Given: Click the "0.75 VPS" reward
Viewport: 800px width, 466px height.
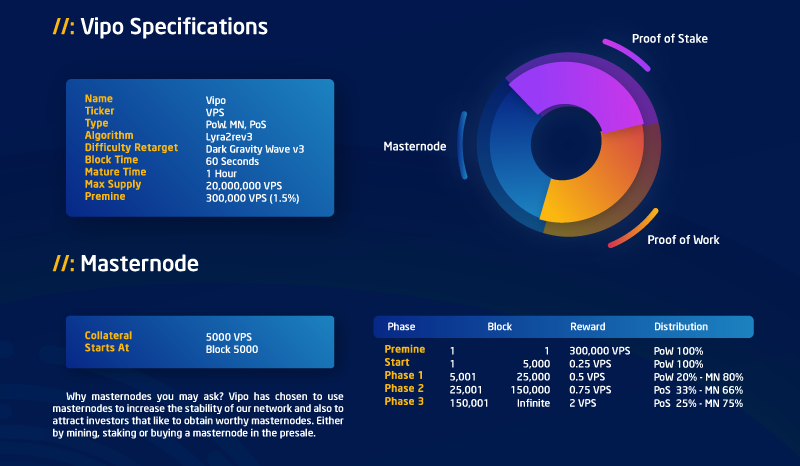Looking at the screenshot, I should click(x=590, y=390).
